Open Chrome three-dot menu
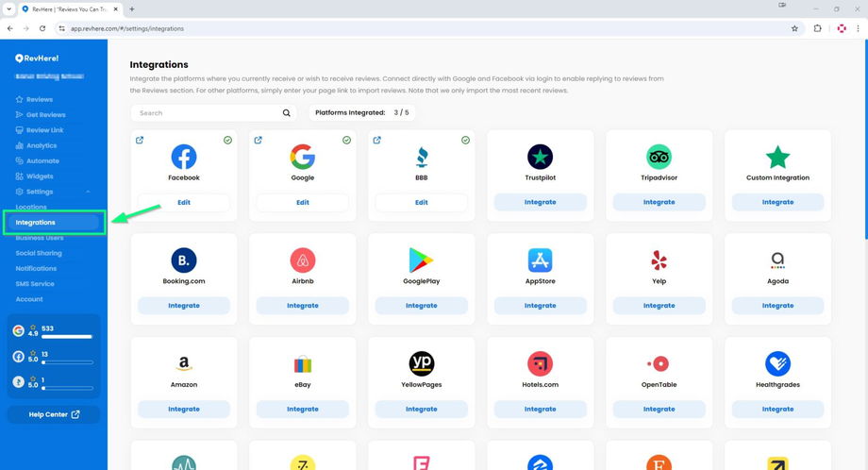This screenshot has height=470, width=868. [x=858, y=29]
